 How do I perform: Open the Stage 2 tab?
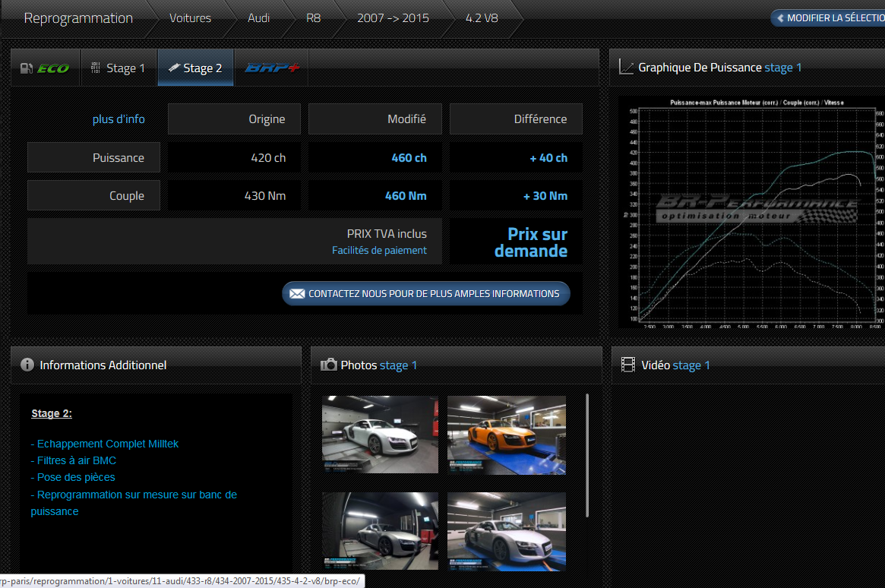(195, 68)
